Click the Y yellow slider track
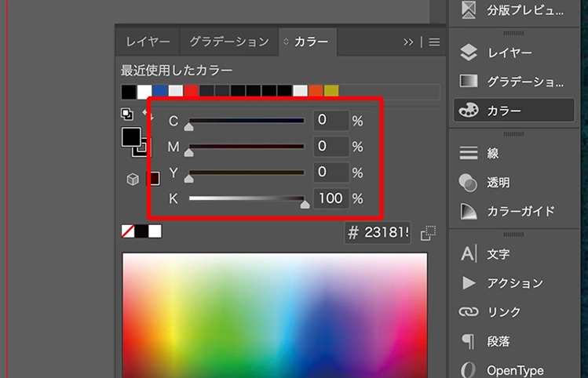The height and width of the screenshot is (378, 588). [247, 173]
